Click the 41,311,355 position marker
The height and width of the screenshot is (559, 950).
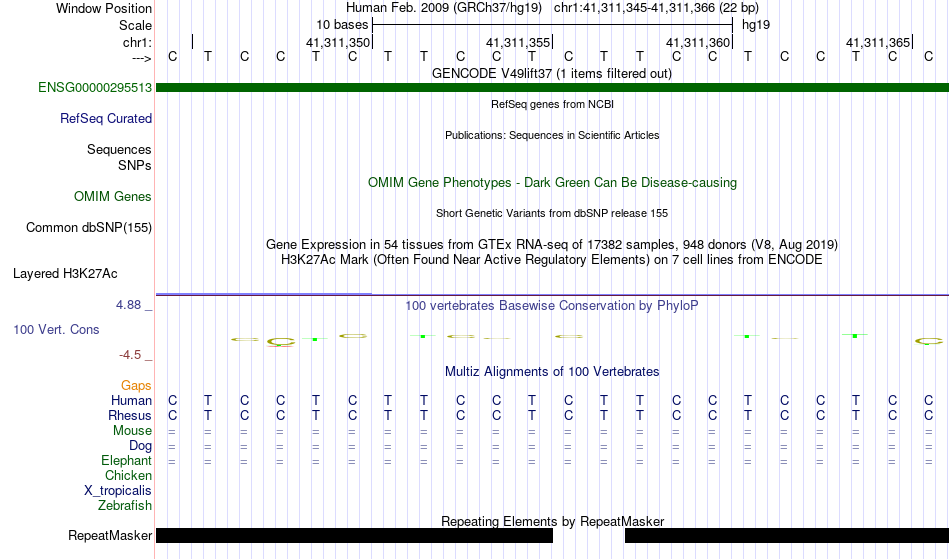(x=518, y=42)
